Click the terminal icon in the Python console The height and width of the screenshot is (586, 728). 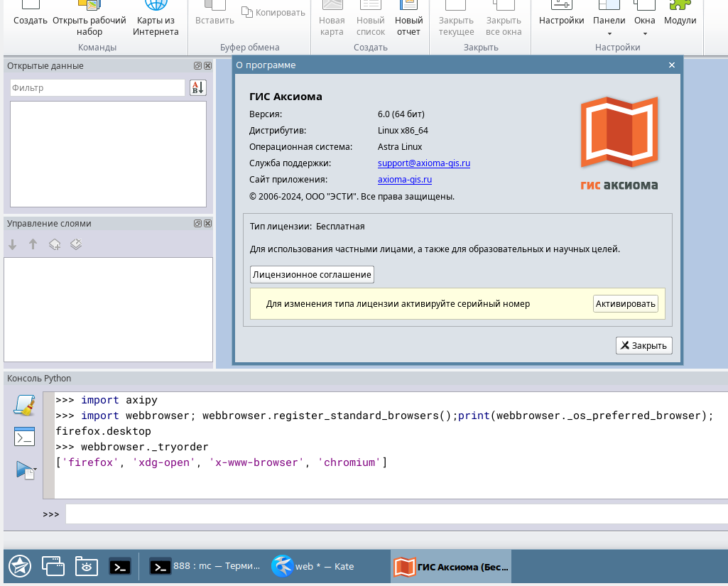point(23,436)
